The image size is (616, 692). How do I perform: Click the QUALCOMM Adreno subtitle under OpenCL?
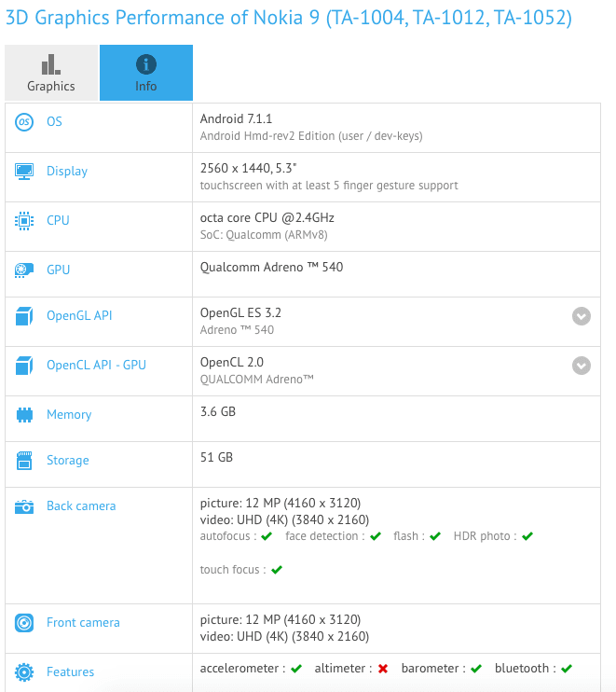coord(256,380)
